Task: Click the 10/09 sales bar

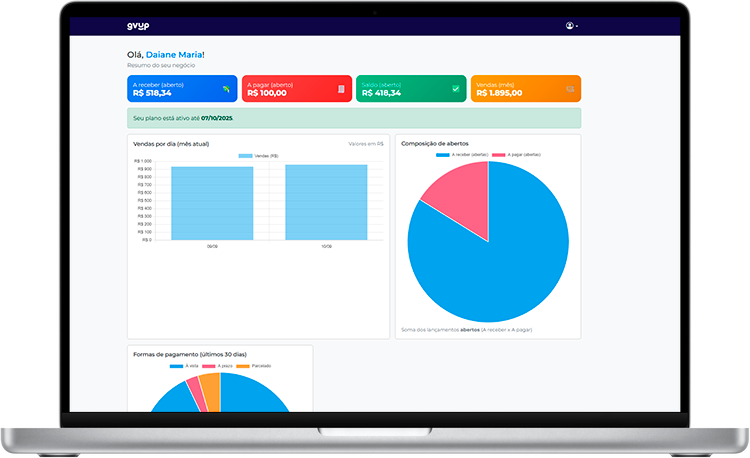Action: pos(326,202)
